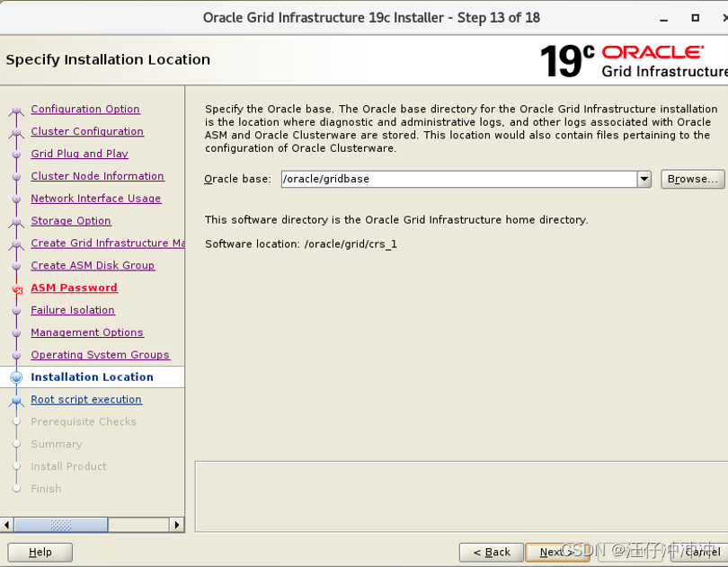Click the ASM Password error icon
728x567 pixels.
pos(17,289)
